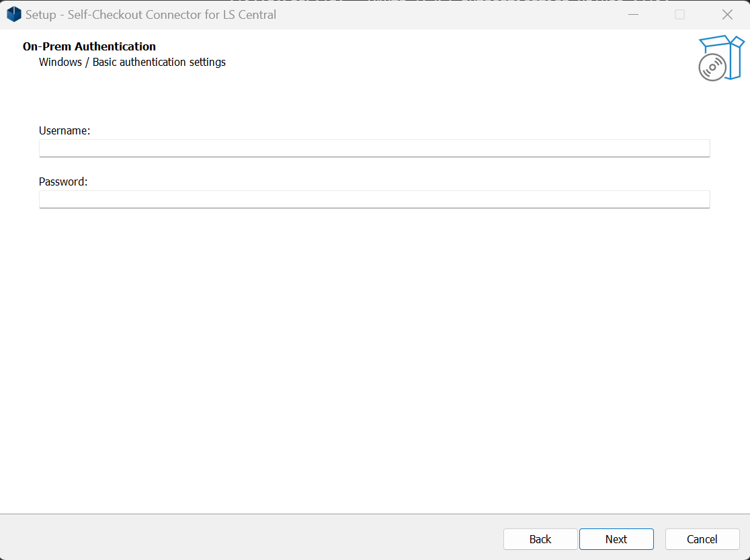The height and width of the screenshot is (560, 750).
Task: Click the Setup window title text
Action: point(151,14)
